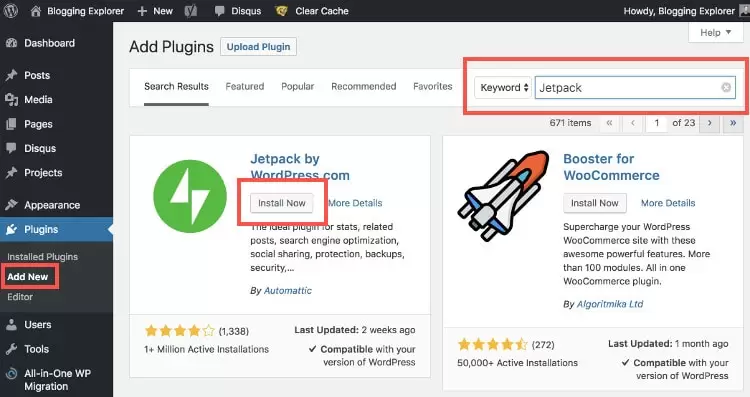
Task: Click the Booster for WooCommerce star rating
Action: [x=493, y=344]
